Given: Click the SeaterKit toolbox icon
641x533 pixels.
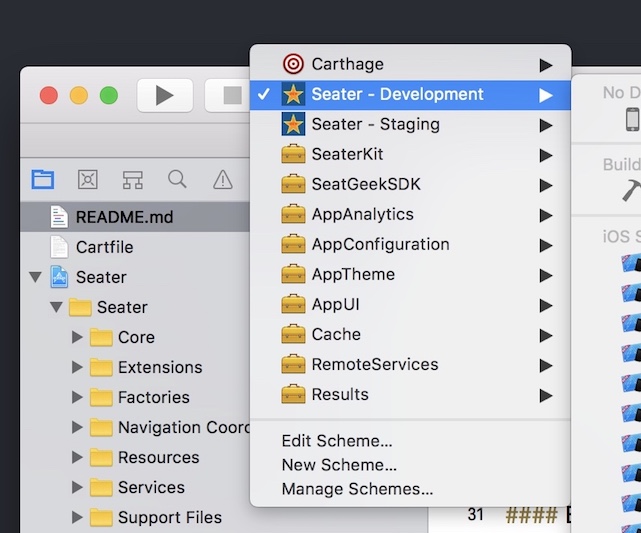Looking at the screenshot, I should 293,154.
